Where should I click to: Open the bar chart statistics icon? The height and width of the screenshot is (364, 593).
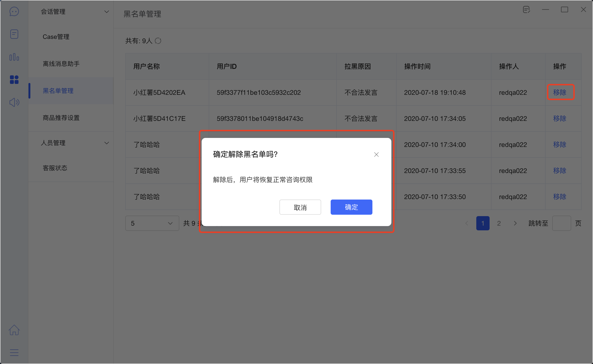[14, 57]
